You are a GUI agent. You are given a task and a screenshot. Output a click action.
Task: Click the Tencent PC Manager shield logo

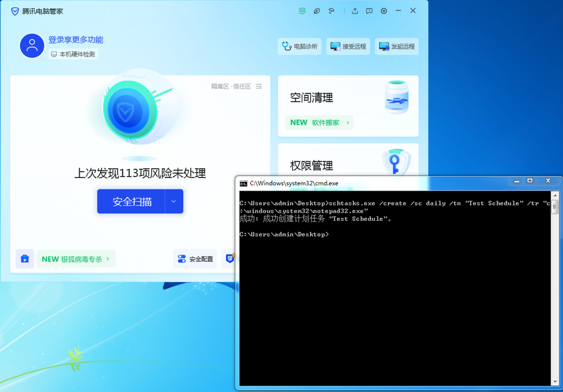click(15, 11)
